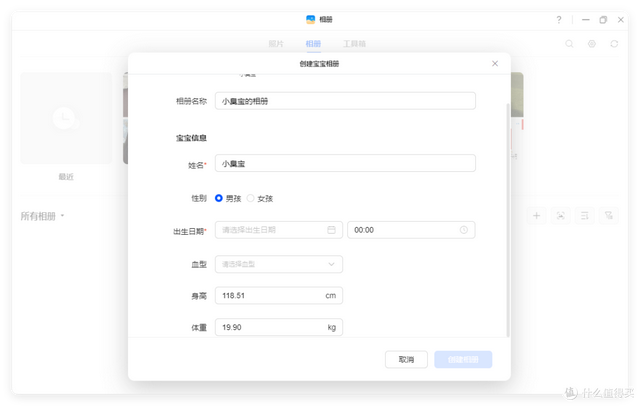
Task: Open the calendar icon in 出生日期 field
Action: (x=331, y=230)
